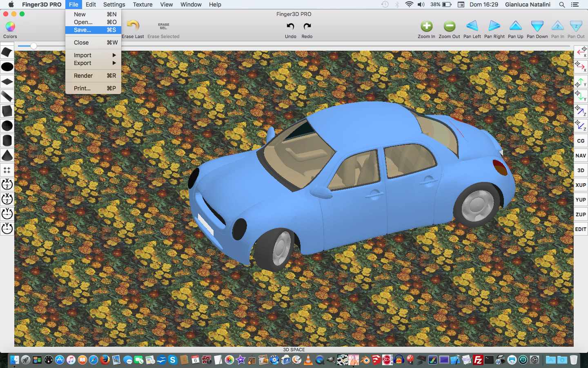Click the slider thumb below the toolbar
Screen dimensions: 588x368
(34, 46)
